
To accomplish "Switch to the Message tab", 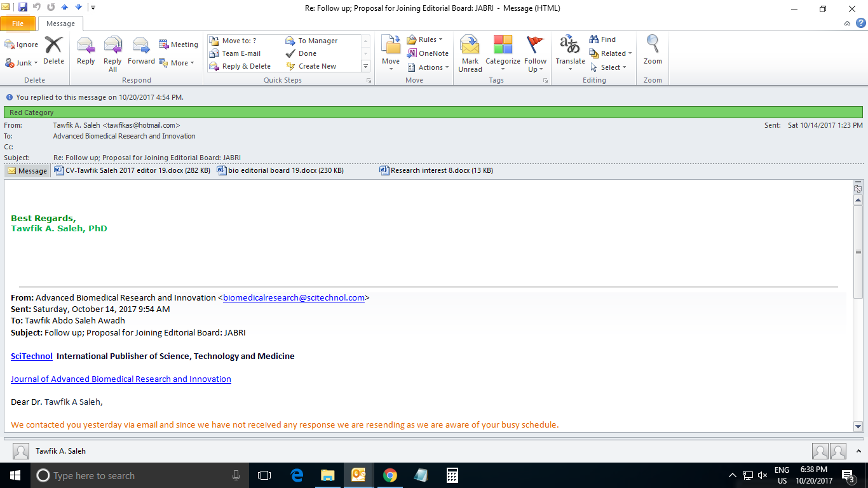I will click(60, 24).
